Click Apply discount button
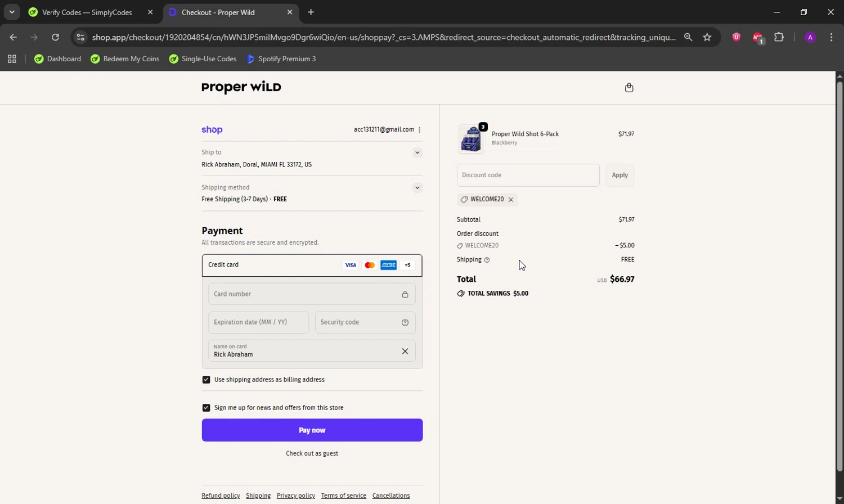 620,175
